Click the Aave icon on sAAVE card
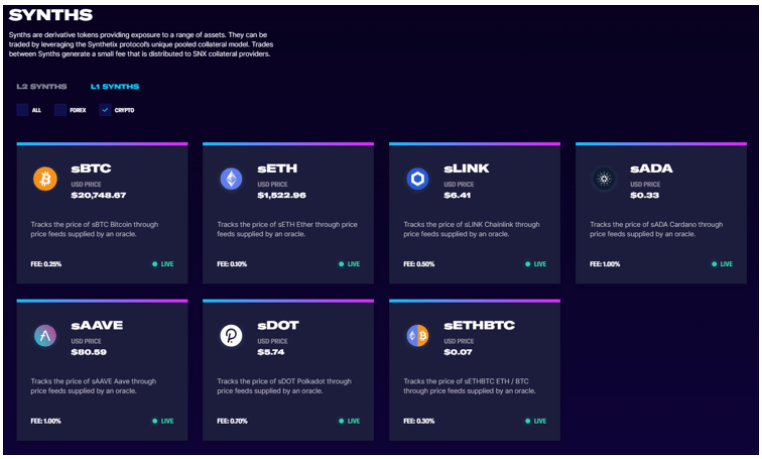The image size is (762, 459). [45, 336]
